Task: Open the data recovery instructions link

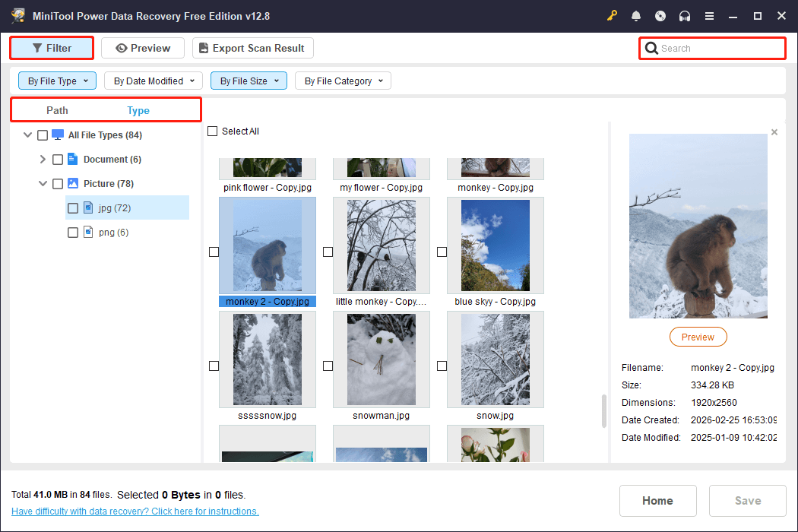Action: [x=135, y=511]
